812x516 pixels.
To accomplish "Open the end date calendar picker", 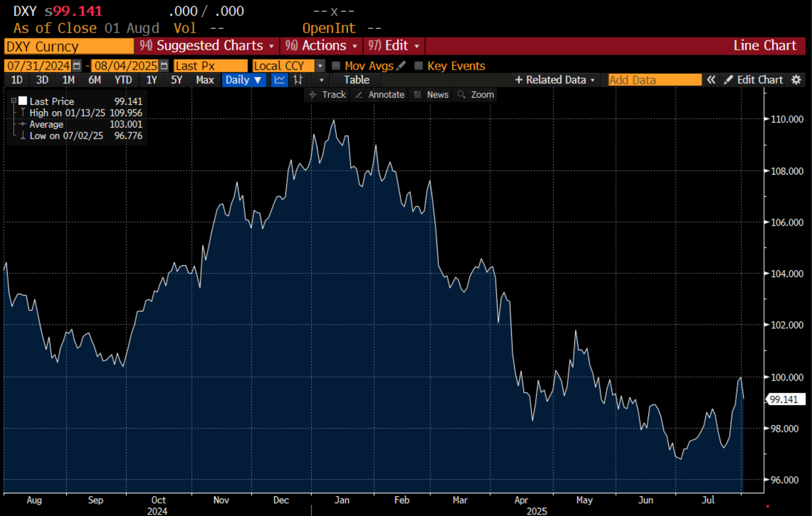I will coord(164,66).
